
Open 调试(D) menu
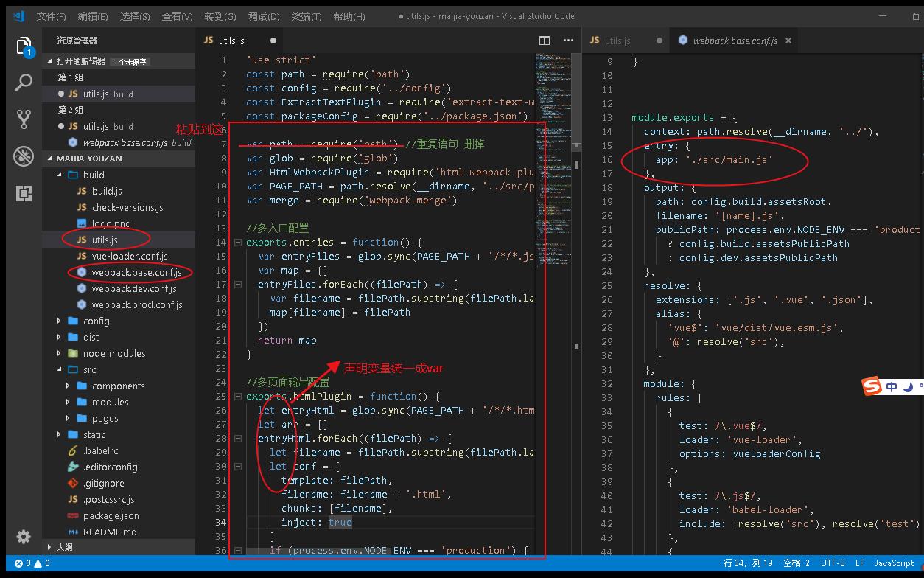pyautogui.click(x=264, y=16)
